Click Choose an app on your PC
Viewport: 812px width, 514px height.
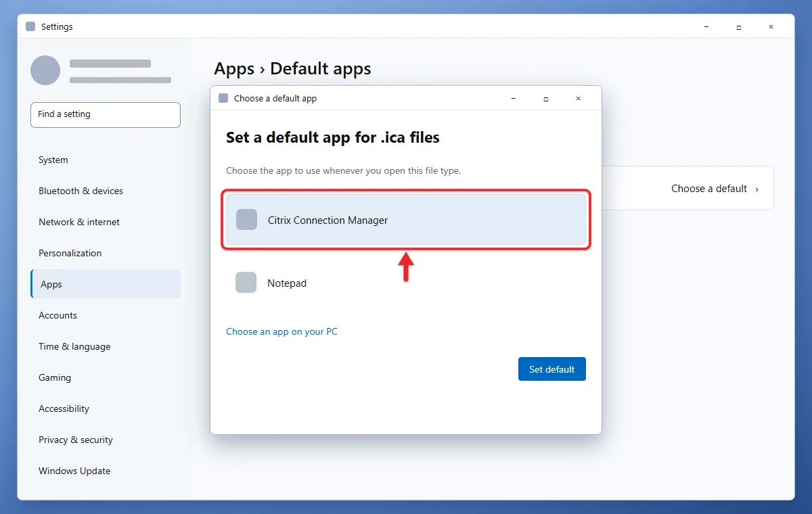(281, 331)
